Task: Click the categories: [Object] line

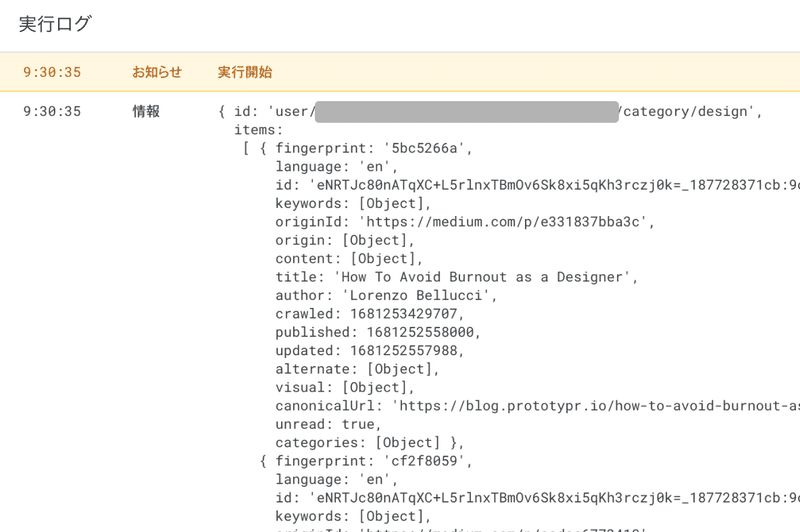Action: [369, 442]
